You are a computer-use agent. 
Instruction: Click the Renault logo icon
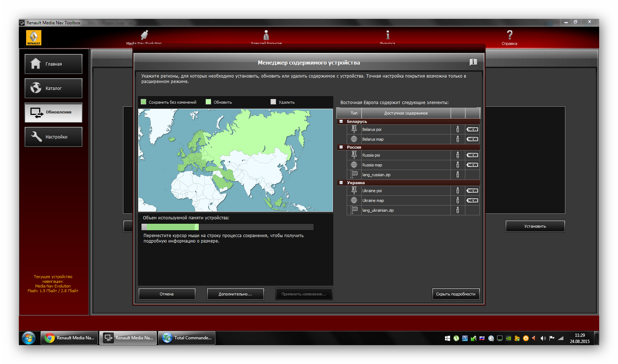coord(34,38)
